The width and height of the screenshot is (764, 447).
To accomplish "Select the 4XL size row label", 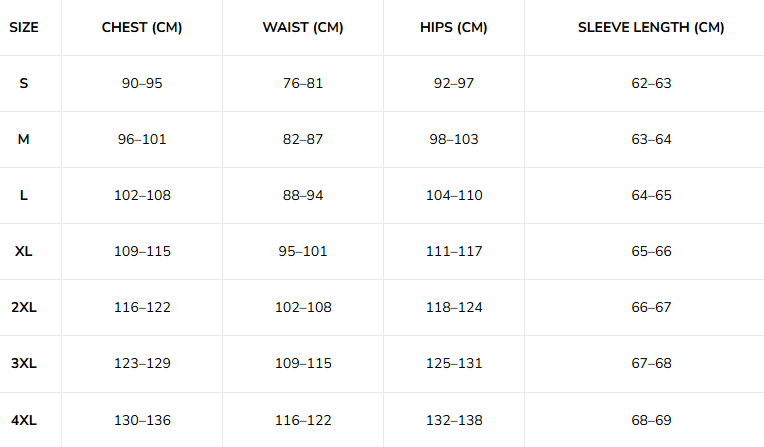I will point(24,420).
